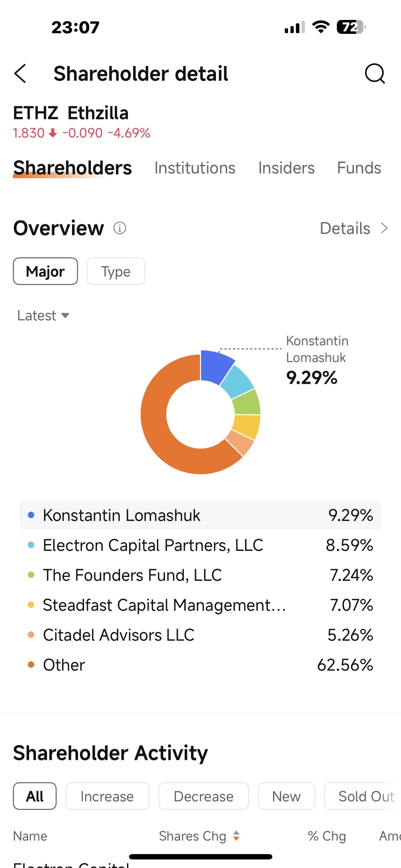Tap the Wi-Fi status icon
The image size is (401, 868).
[x=321, y=27]
